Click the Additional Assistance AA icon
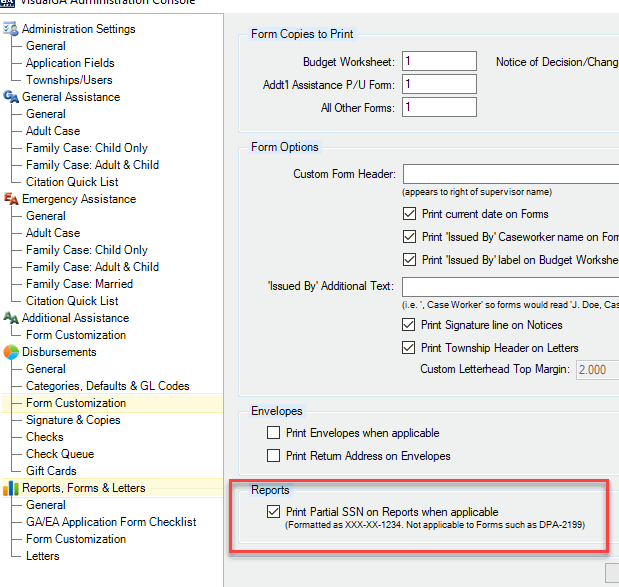The height and width of the screenshot is (587, 619). tap(11, 318)
